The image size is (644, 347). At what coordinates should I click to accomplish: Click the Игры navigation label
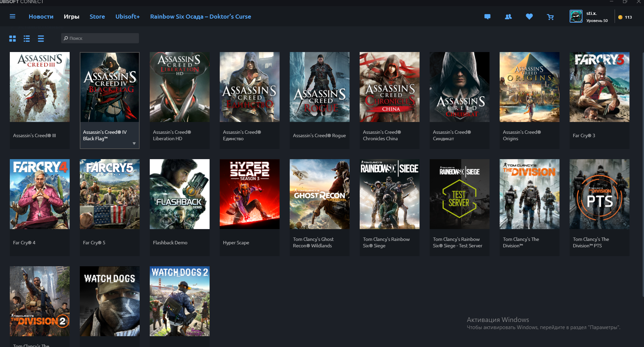coord(71,16)
